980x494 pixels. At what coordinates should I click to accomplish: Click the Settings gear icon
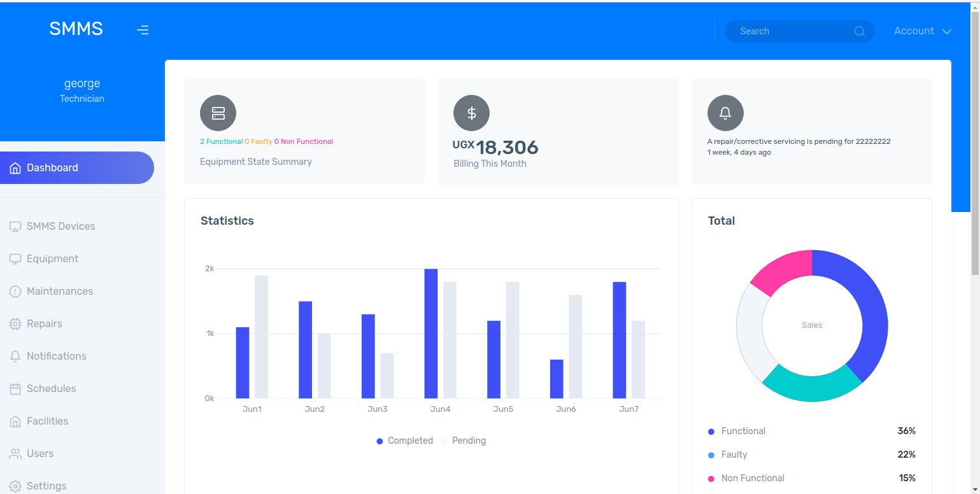point(15,486)
